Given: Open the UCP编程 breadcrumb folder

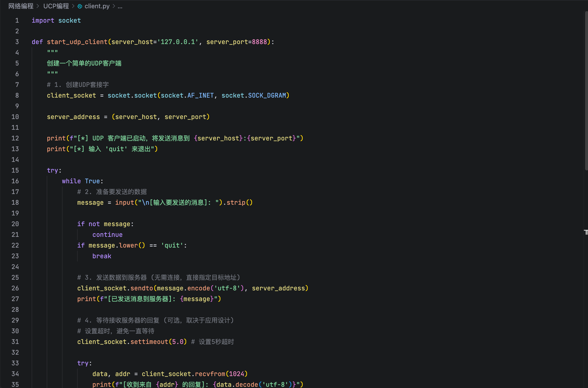Looking at the screenshot, I should point(56,6).
